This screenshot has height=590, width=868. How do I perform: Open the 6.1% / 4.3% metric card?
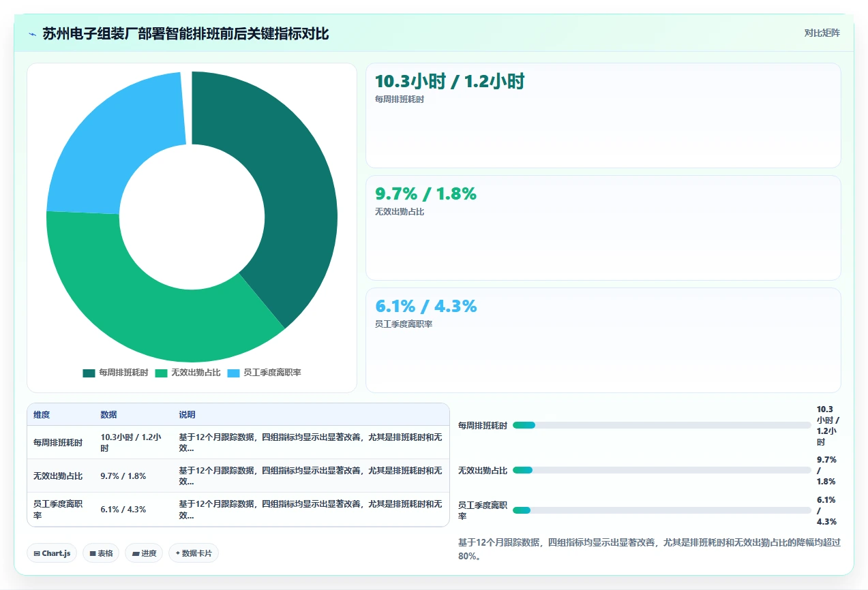coord(603,340)
